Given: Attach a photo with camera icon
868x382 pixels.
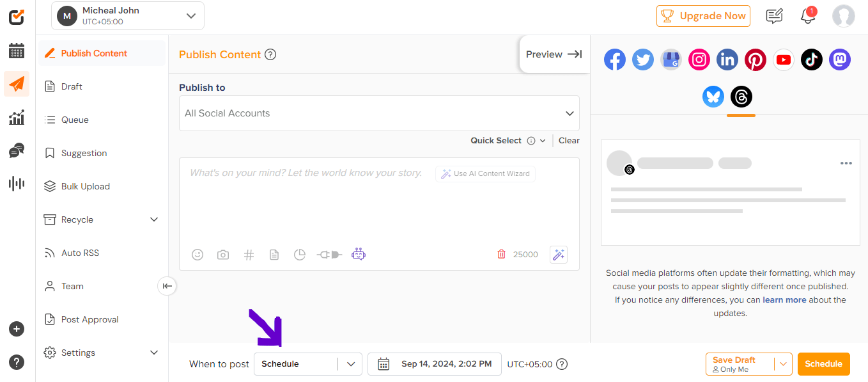Looking at the screenshot, I should coord(223,255).
